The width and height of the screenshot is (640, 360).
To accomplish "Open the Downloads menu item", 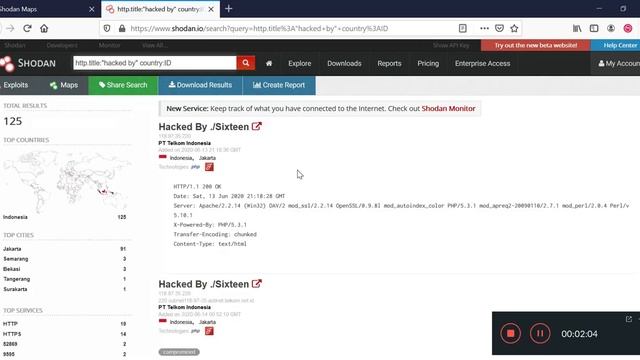I will tap(344, 63).
